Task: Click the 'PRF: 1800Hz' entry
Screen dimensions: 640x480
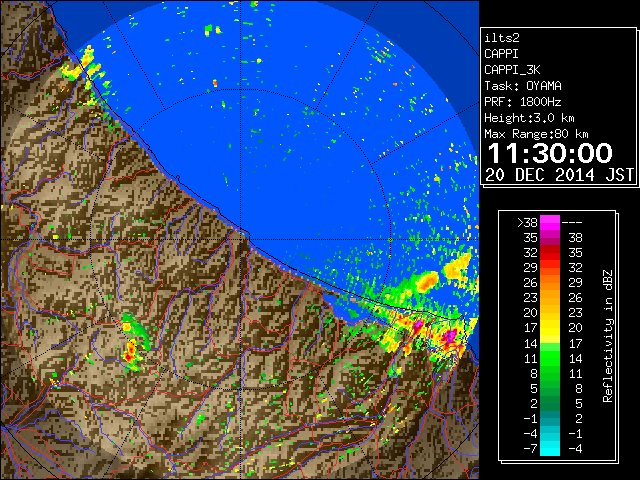Action: pos(522,102)
